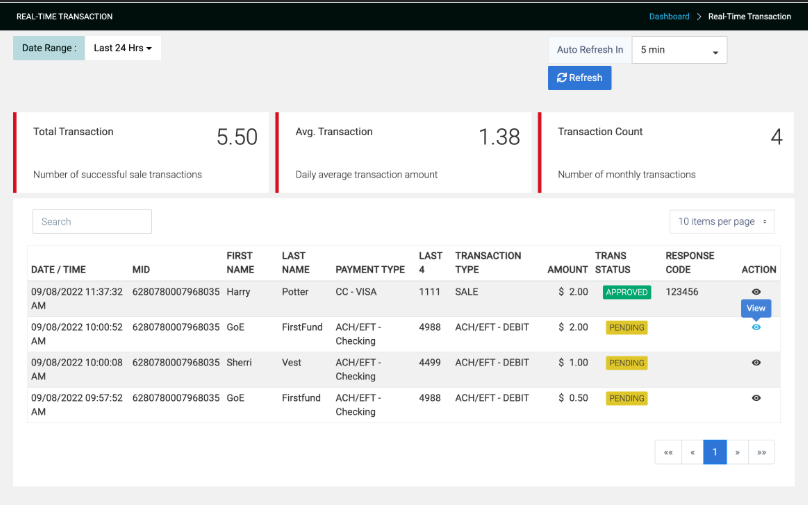Viewport: 808px width, 505px height.
Task: Open the 10 items per page selector
Action: coord(722,221)
